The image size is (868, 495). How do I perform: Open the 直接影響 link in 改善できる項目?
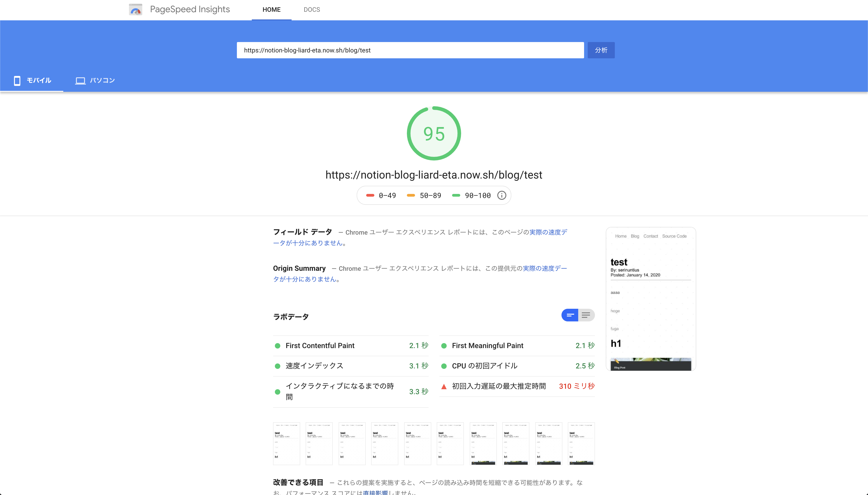tap(375, 492)
